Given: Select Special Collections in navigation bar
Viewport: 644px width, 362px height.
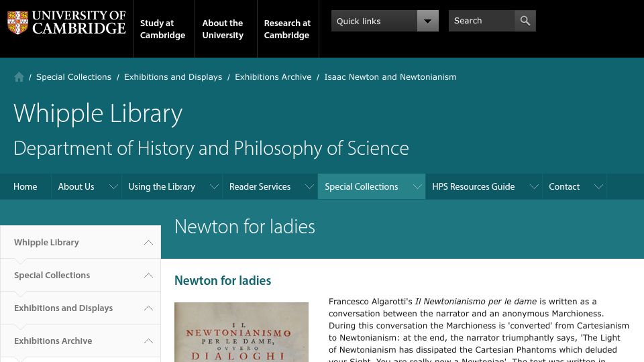Looking at the screenshot, I should point(362,187).
